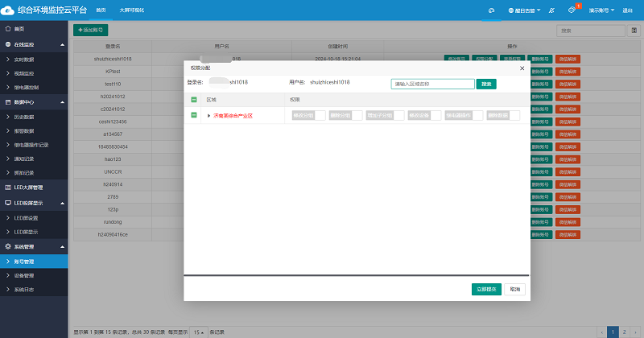Select 设备管理 in the sidebar

click(x=24, y=275)
